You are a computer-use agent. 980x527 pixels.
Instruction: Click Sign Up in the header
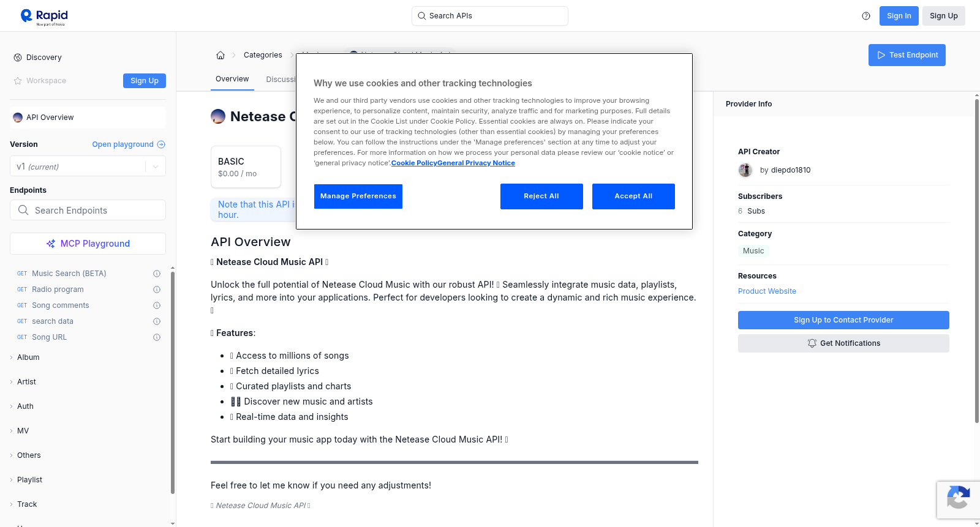(x=944, y=16)
